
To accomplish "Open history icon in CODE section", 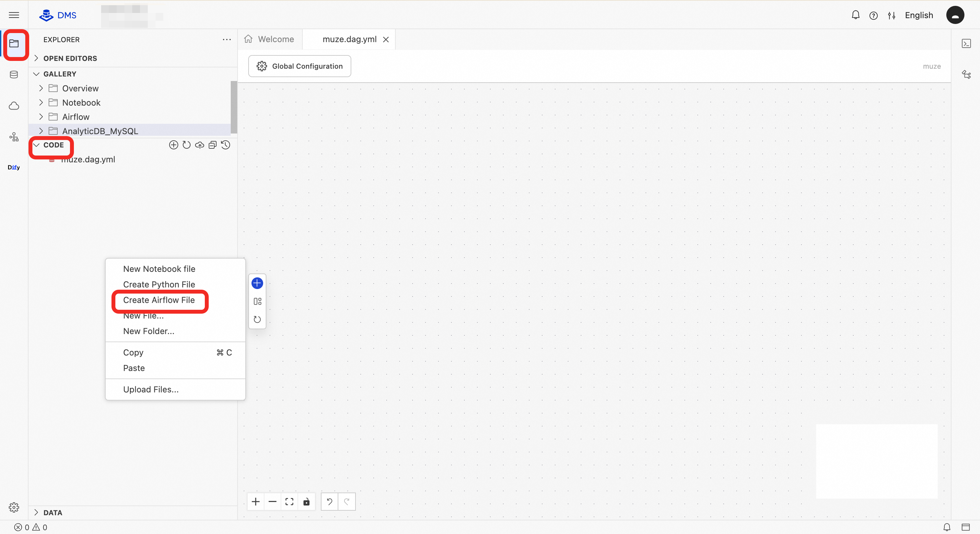I will pyautogui.click(x=226, y=145).
